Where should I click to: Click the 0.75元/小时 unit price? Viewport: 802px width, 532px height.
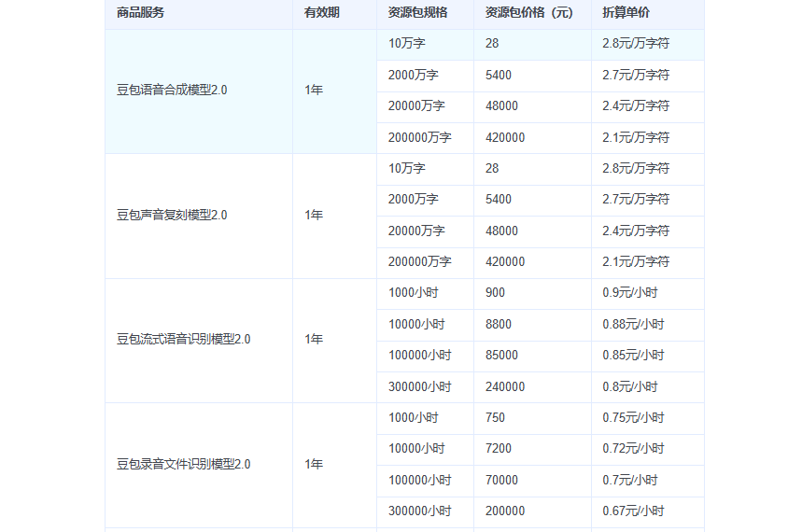(x=648, y=418)
